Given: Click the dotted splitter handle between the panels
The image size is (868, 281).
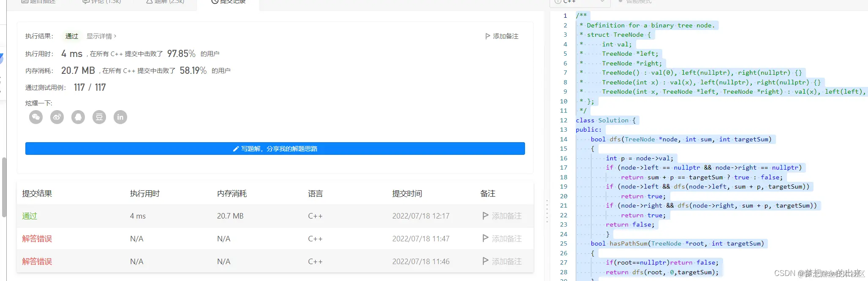Looking at the screenshot, I should pos(547,211).
